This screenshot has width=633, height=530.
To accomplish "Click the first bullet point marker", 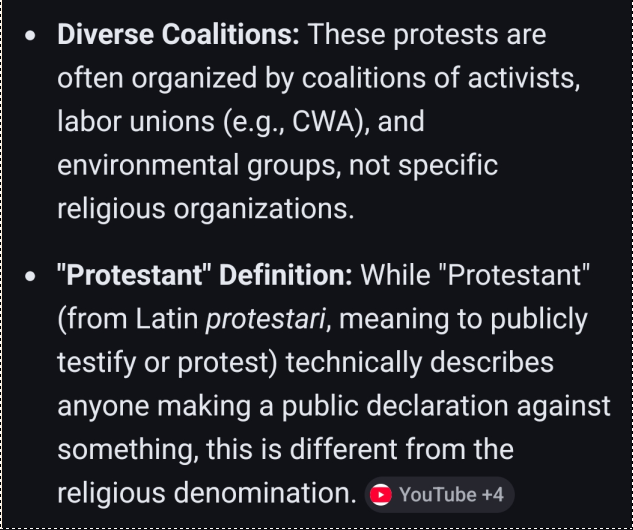I will point(31,36).
